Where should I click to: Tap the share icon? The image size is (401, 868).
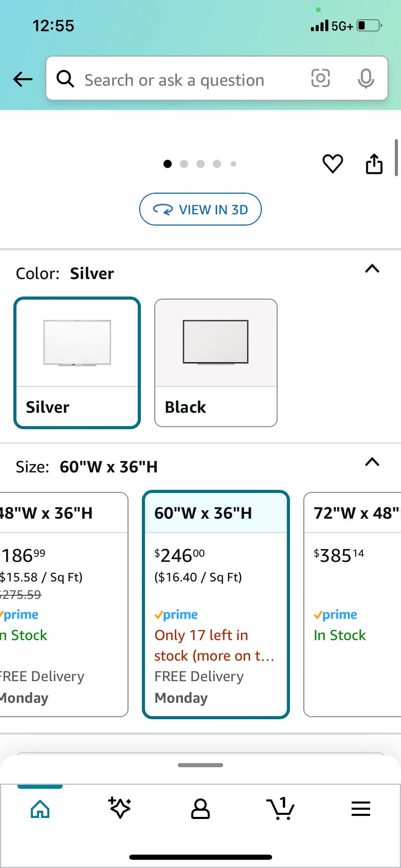click(x=374, y=164)
